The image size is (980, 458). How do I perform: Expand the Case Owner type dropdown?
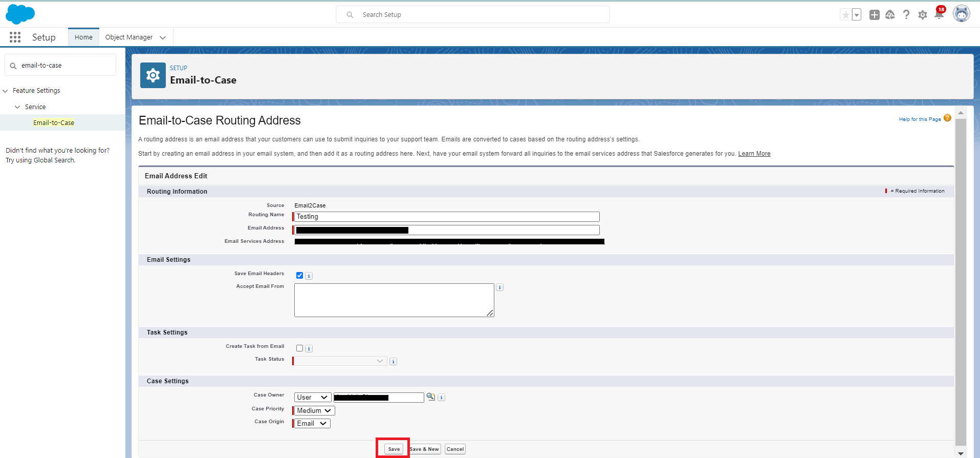(312, 398)
